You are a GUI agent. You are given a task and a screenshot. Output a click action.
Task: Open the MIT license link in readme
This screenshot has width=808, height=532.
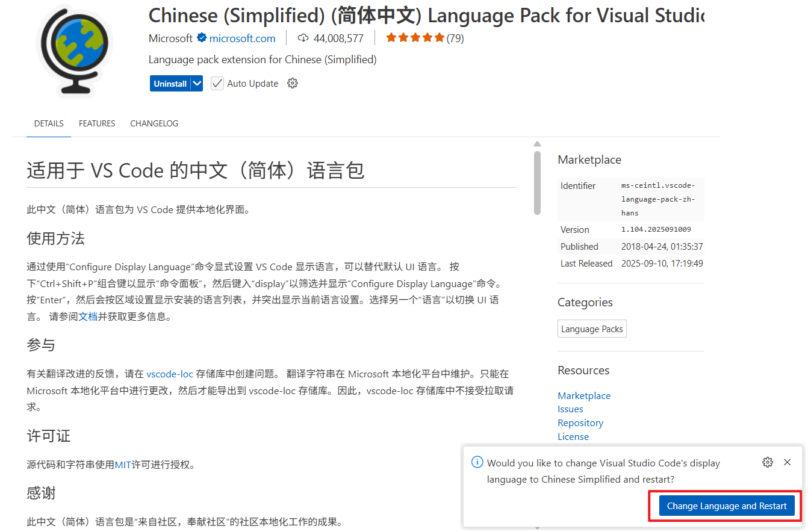click(x=123, y=465)
